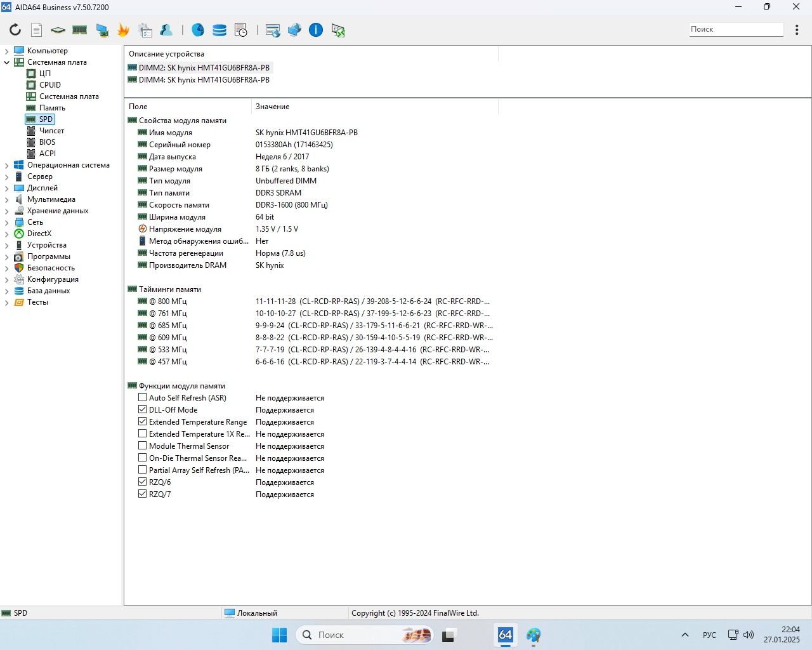Open the Report page icon in toolbar

(37, 30)
